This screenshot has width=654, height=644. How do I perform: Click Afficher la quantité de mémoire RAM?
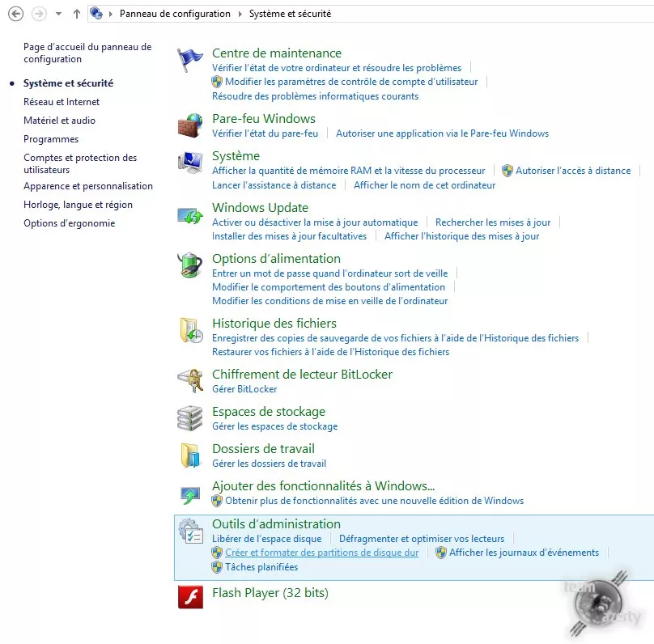tap(349, 171)
